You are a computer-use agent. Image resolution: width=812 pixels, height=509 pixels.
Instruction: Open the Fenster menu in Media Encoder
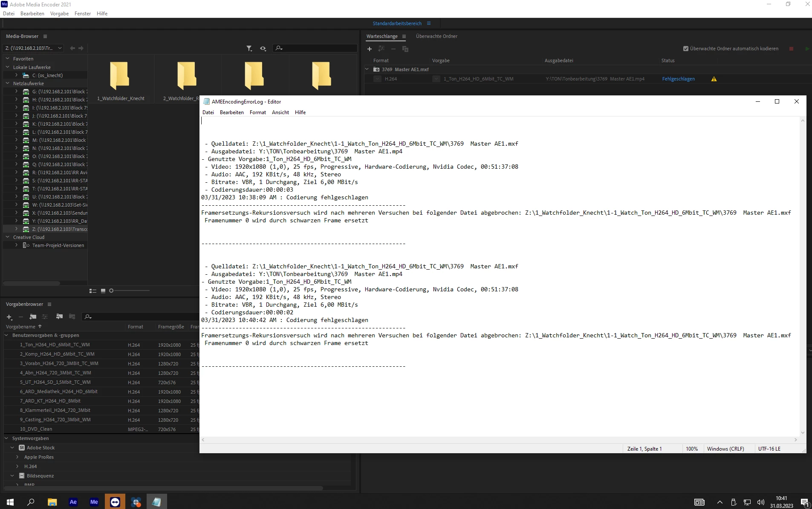83,14
